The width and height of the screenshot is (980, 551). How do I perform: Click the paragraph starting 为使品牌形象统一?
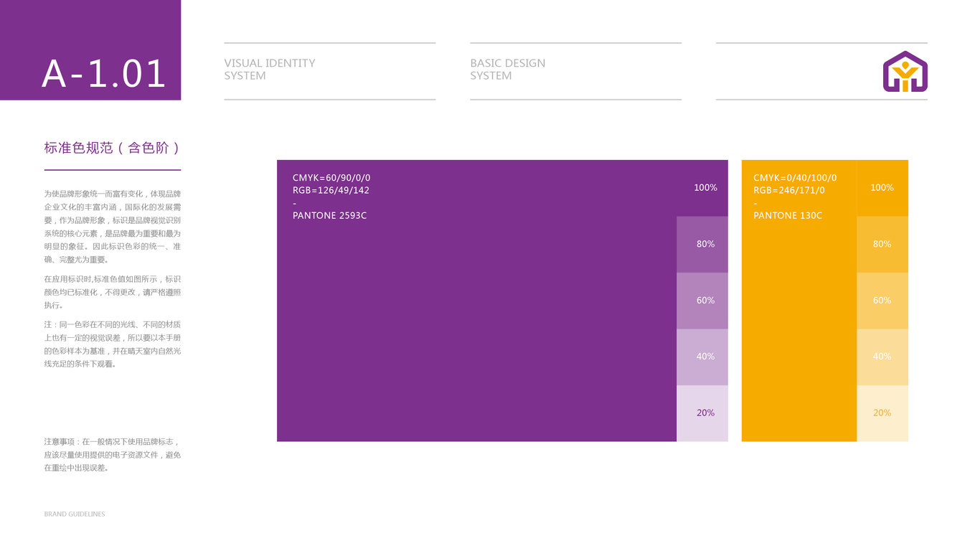(x=113, y=227)
